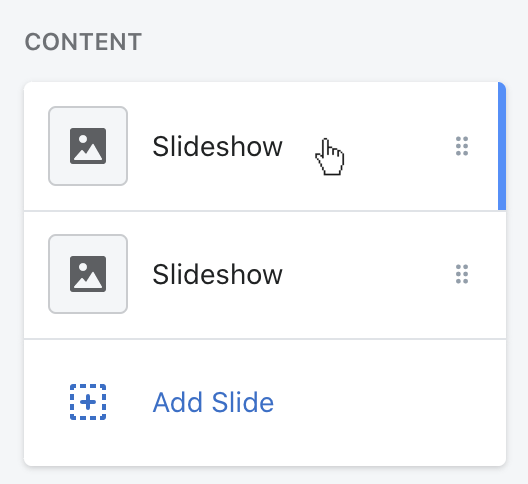Screen dimensions: 528x484
Task: Select the second Slideshow label text
Action: pos(217,275)
